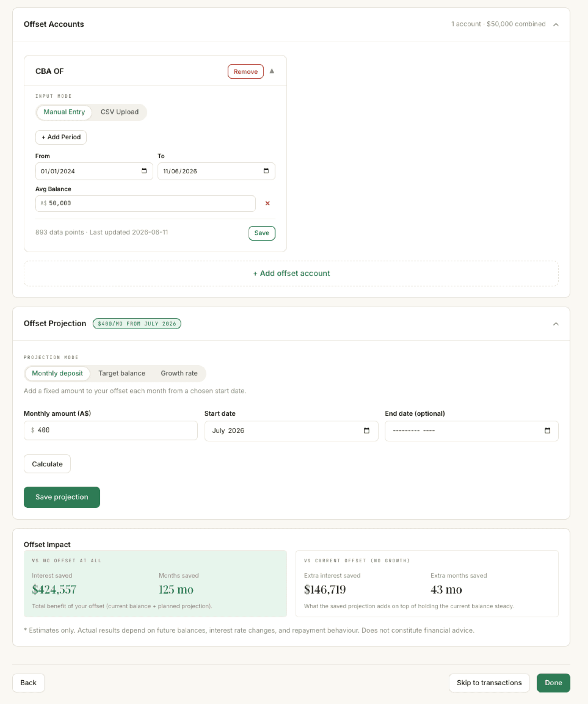Image resolution: width=588 pixels, height=704 pixels.
Task: Collapse the Offset Accounts section chevron
Action: [x=556, y=25]
